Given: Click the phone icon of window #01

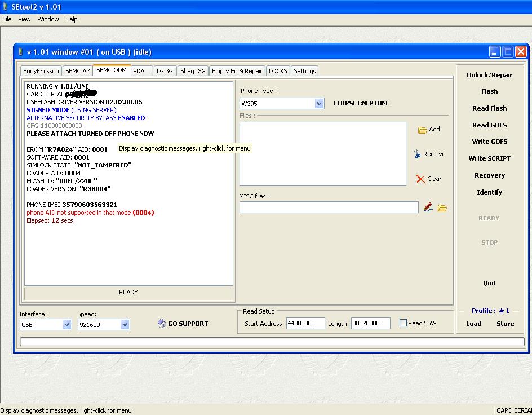Looking at the screenshot, I should pos(20,52).
